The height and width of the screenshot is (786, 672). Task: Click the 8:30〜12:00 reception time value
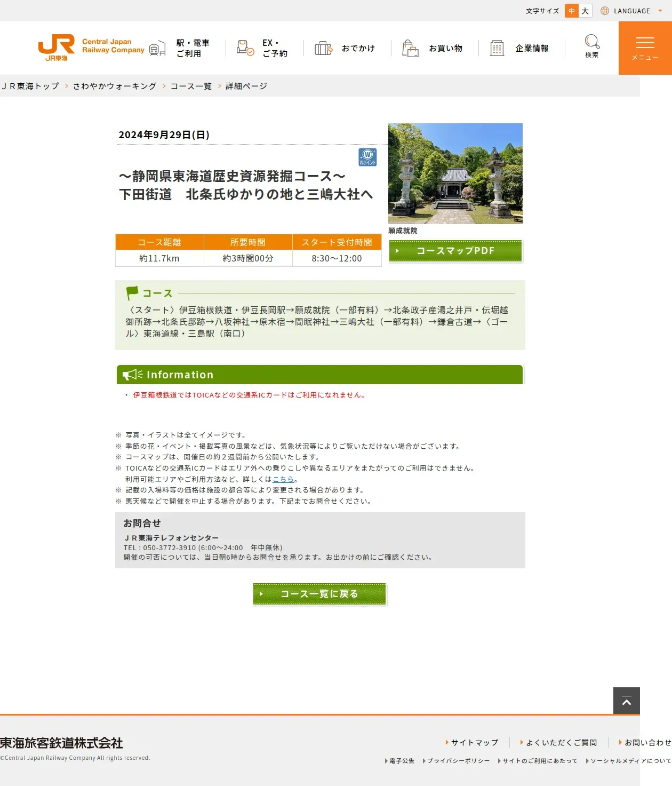pyautogui.click(x=337, y=258)
